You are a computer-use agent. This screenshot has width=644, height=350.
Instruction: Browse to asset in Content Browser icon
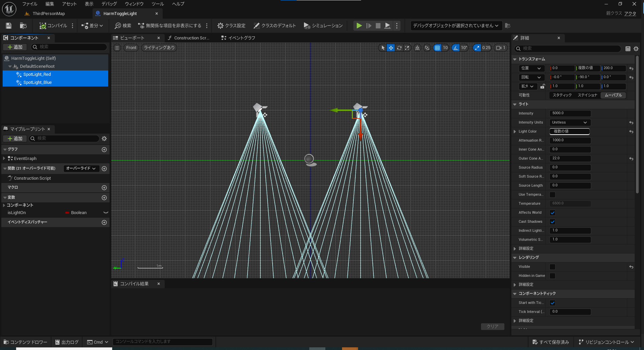[x=23, y=26]
